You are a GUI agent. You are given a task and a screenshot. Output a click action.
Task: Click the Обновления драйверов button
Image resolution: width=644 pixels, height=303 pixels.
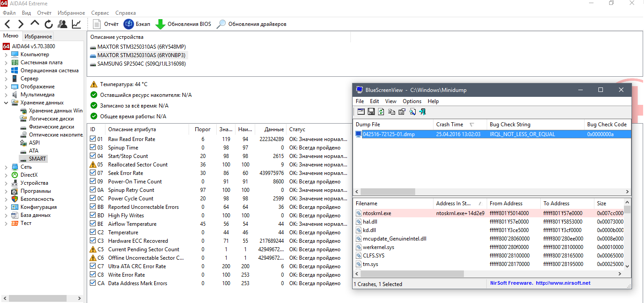tap(252, 24)
